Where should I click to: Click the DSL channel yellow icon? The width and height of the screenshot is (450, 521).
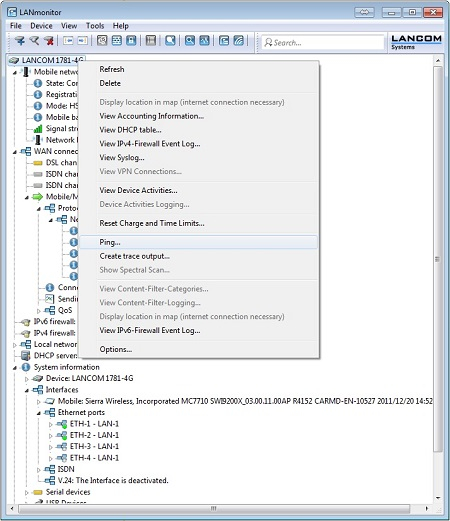pos(38,163)
